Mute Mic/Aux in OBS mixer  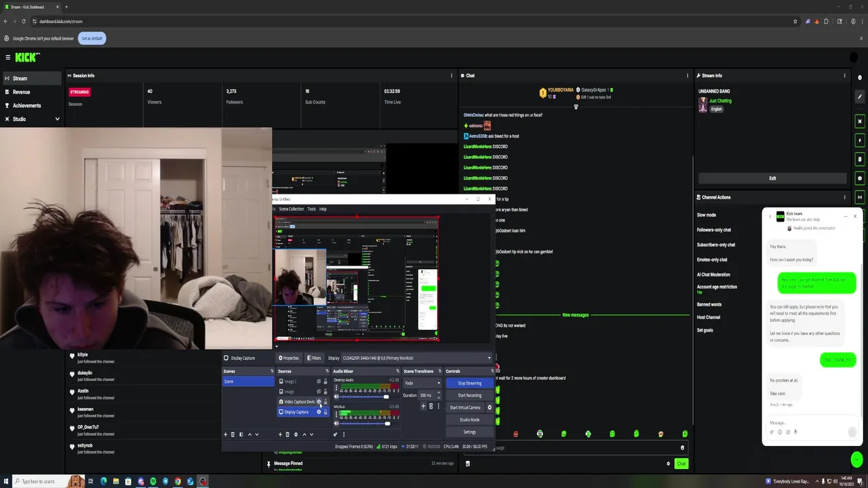(x=336, y=423)
